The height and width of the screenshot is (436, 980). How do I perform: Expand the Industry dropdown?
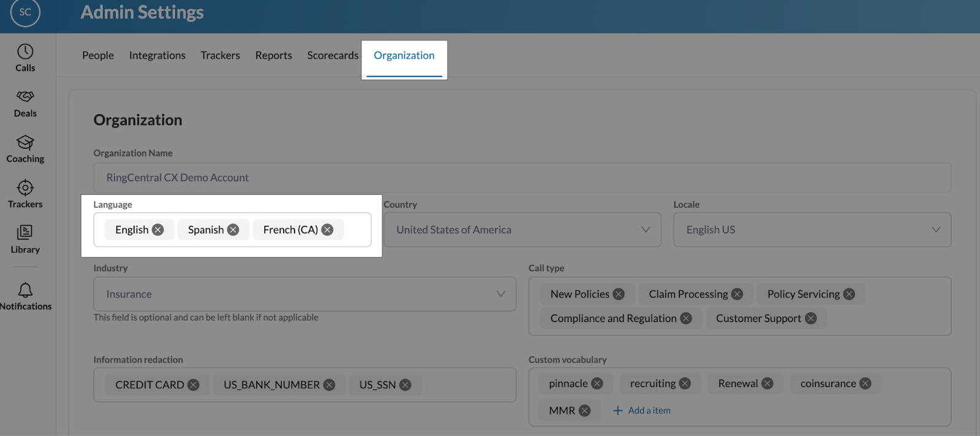(500, 294)
